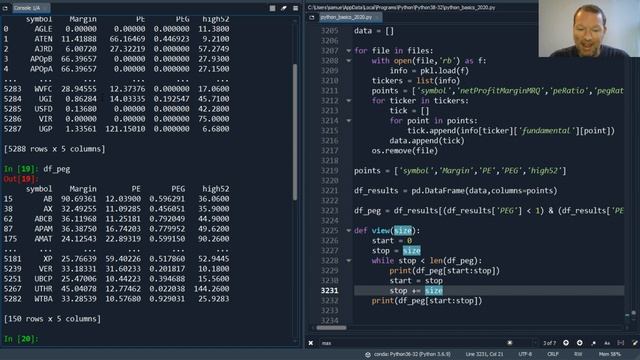
Task: Click the WTBA row in console output
Action: (x=116, y=299)
